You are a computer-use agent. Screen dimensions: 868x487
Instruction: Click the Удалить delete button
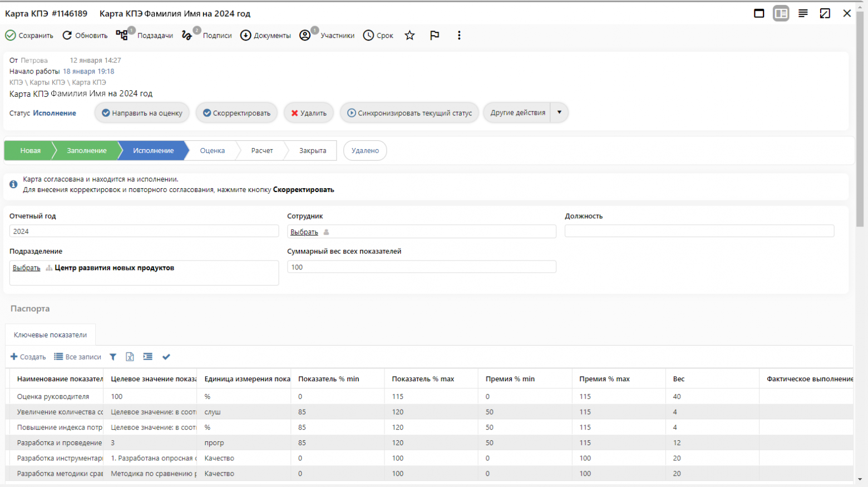point(309,113)
